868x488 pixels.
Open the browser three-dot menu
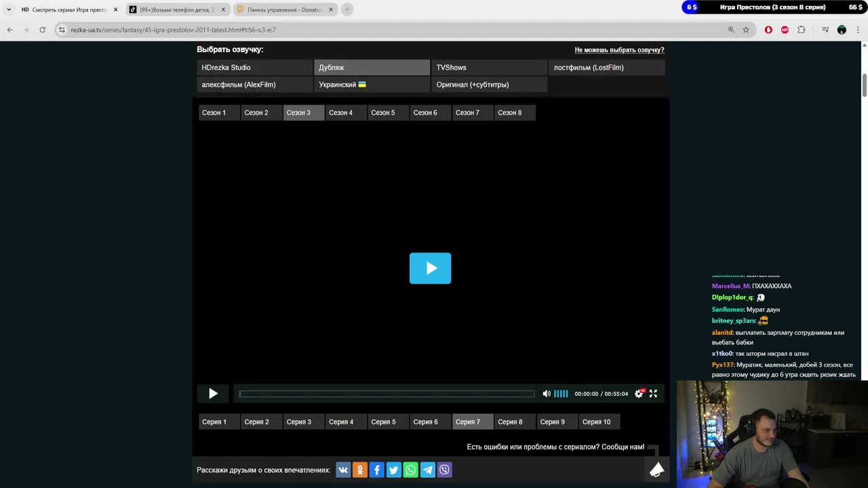pyautogui.click(x=858, y=30)
